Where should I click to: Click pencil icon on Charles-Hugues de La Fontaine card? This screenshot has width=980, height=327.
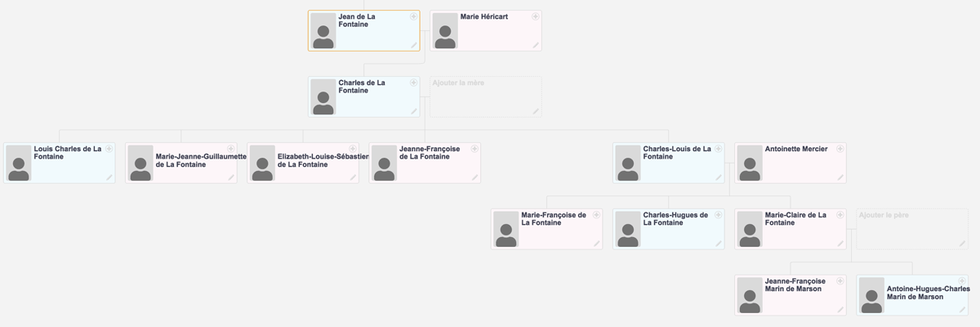(x=719, y=244)
